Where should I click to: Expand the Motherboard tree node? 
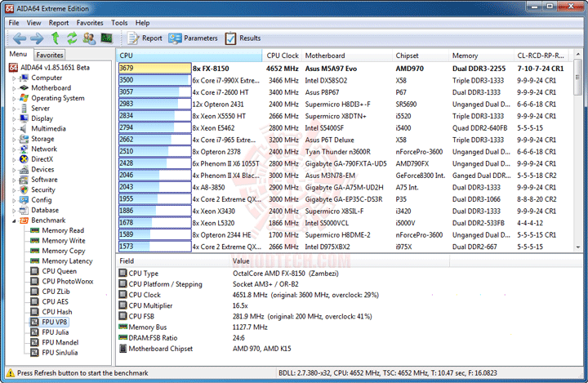[14, 88]
